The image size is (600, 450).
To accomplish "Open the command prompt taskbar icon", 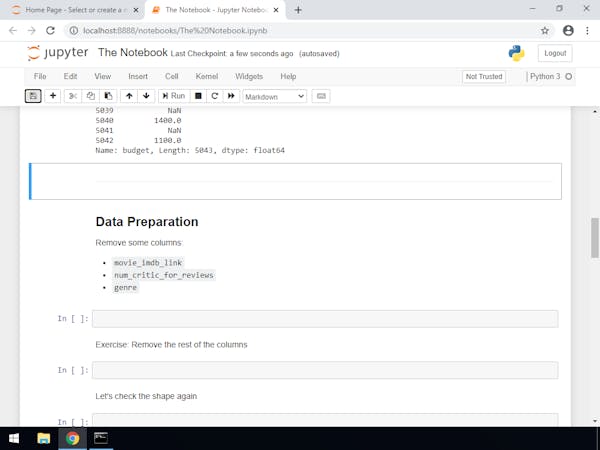I will coord(101,439).
